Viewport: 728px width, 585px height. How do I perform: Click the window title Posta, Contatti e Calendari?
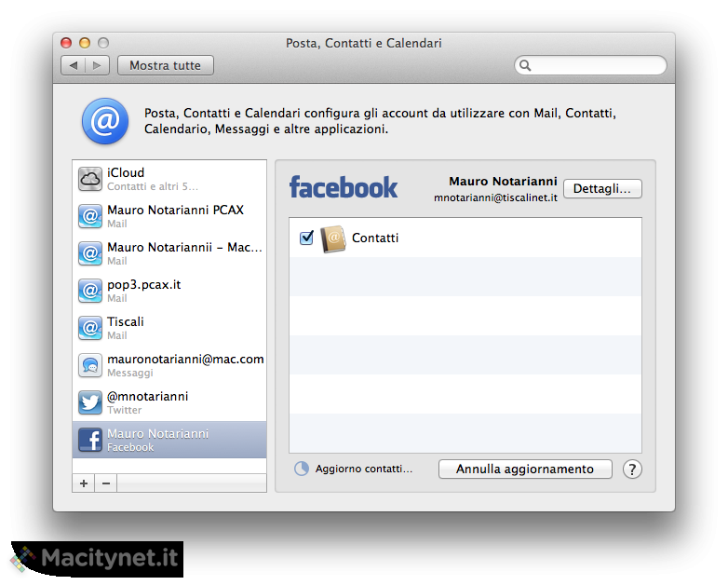364,43
